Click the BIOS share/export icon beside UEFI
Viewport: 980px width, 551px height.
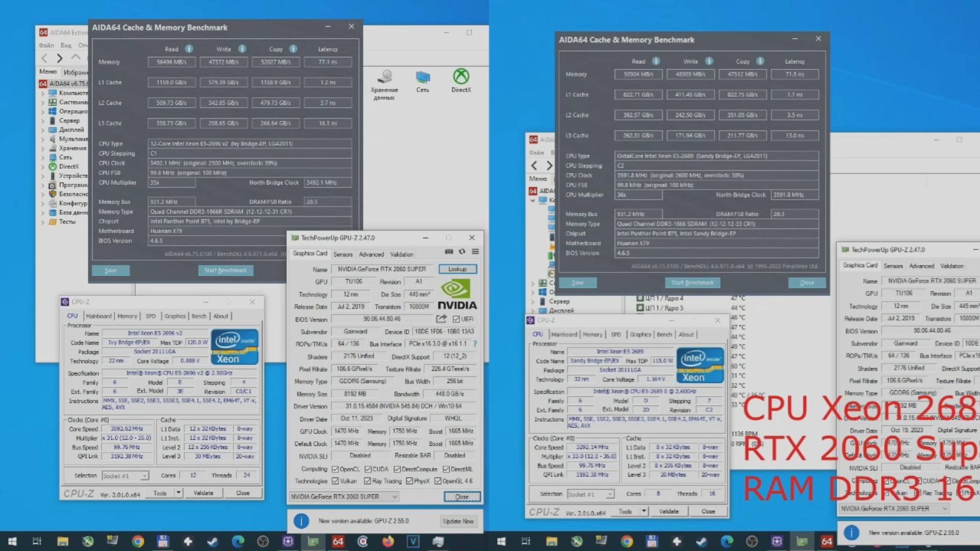[x=441, y=319]
